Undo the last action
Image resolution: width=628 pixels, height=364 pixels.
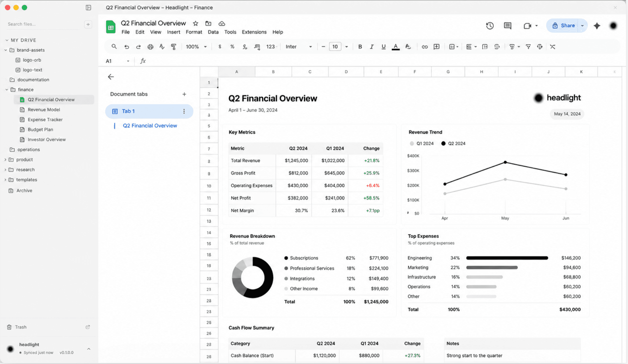pos(127,47)
